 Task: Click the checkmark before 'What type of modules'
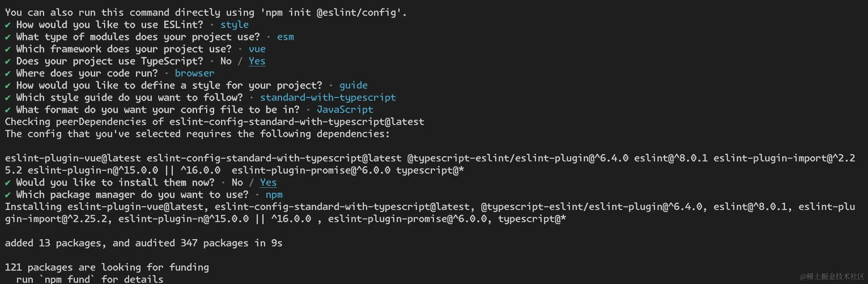[8, 37]
